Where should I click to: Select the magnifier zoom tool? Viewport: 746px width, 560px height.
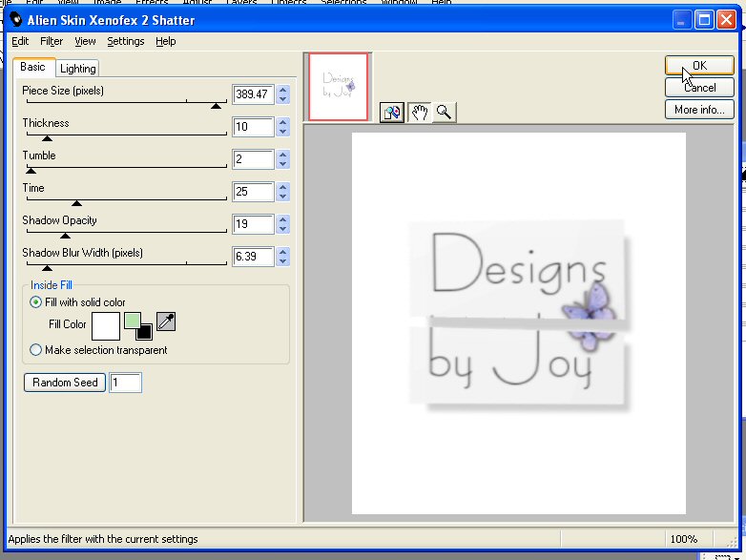coord(445,113)
